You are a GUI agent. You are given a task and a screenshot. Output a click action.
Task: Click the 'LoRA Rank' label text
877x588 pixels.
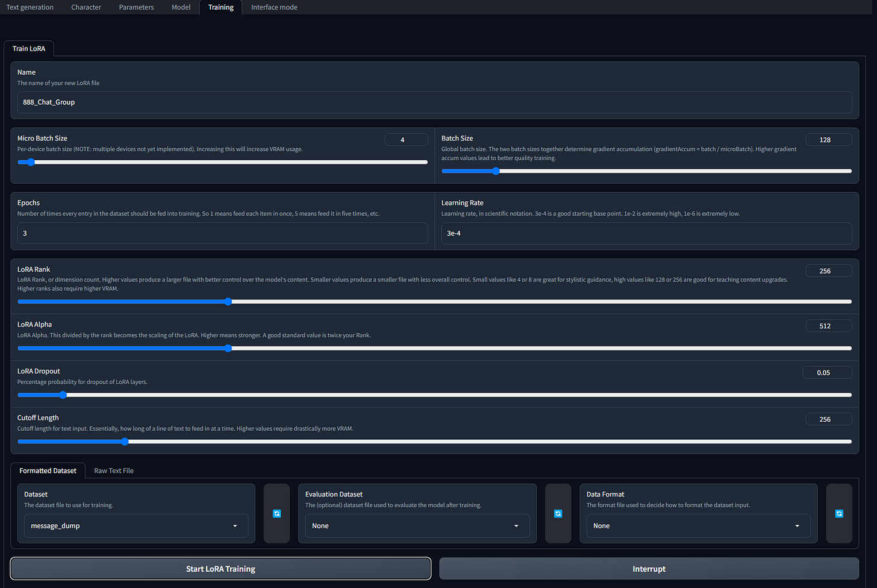pos(34,269)
